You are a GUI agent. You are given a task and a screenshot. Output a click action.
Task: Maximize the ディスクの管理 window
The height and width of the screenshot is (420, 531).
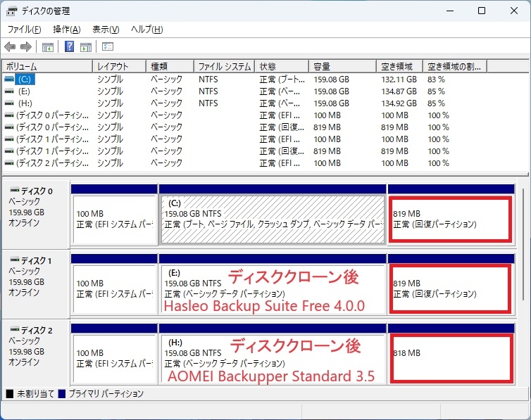pyautogui.click(x=482, y=11)
